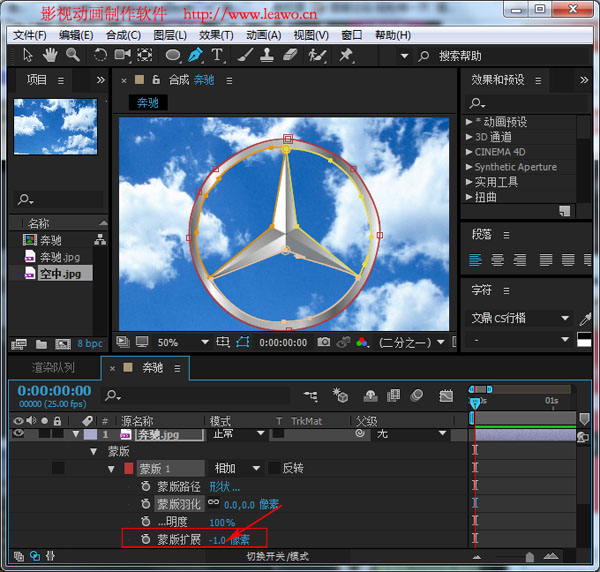Switch to the 渲染队列 tab
Image resolution: width=600 pixels, height=572 pixels.
pyautogui.click(x=53, y=368)
